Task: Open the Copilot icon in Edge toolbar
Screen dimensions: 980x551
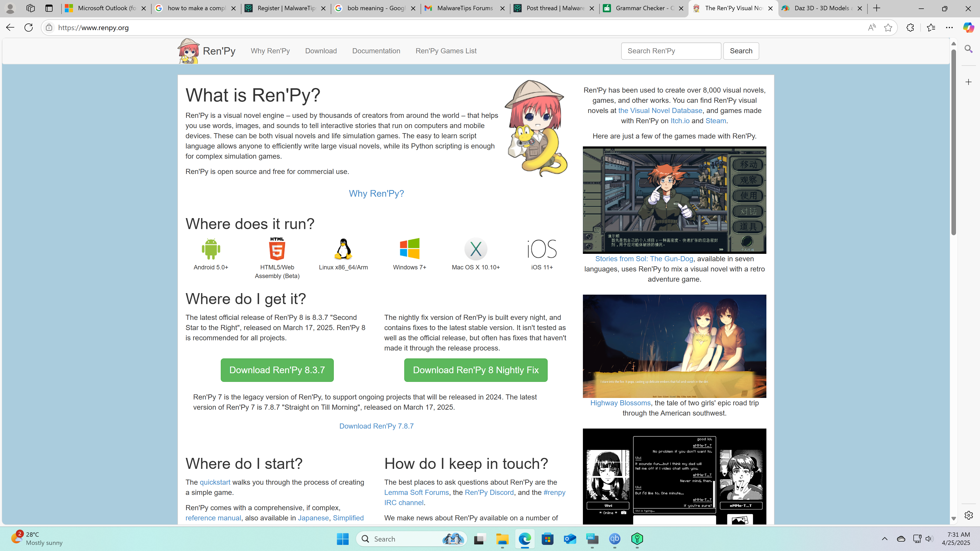Action: click(x=968, y=27)
